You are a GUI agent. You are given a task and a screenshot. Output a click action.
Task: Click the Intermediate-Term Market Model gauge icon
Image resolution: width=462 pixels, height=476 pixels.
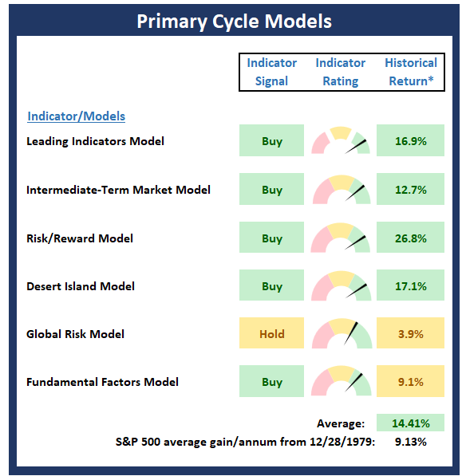point(342,189)
